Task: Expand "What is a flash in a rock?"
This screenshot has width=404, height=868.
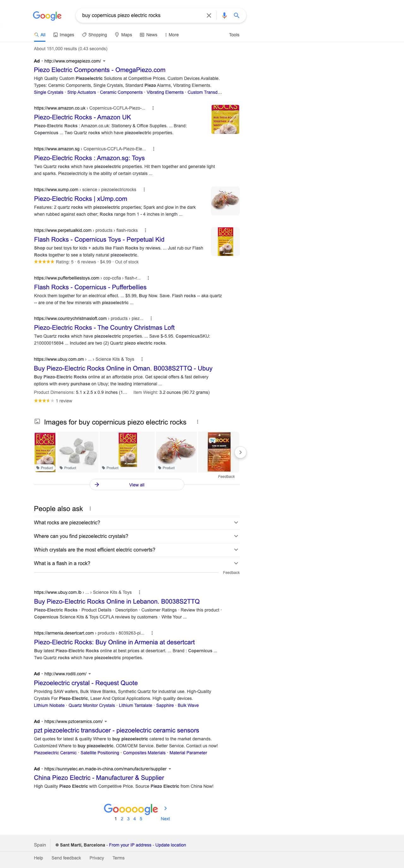Action: tap(137, 564)
